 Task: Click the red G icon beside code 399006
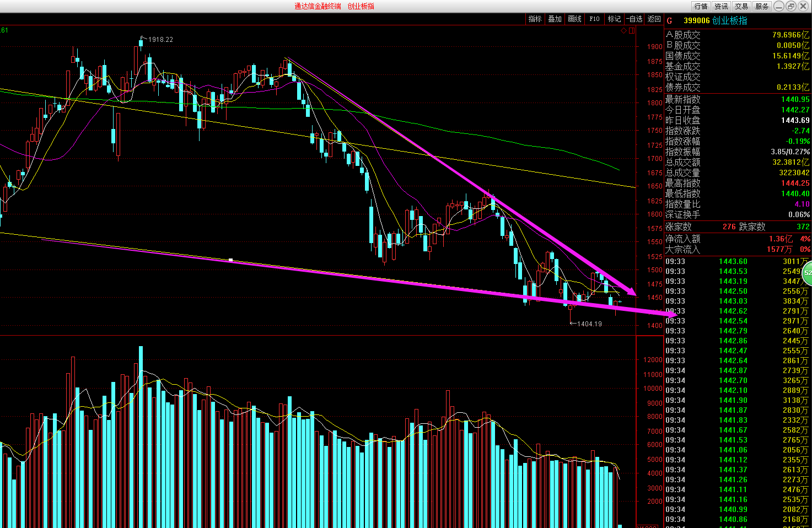[x=669, y=21]
